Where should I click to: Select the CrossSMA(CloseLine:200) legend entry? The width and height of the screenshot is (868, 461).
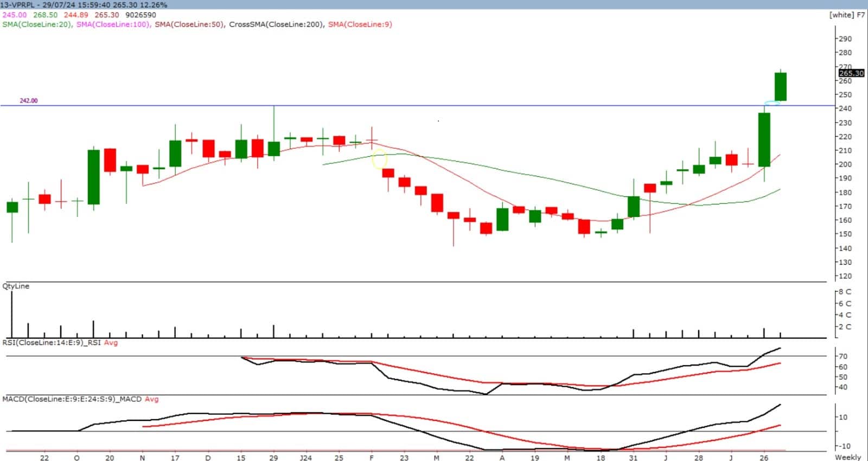coord(276,24)
